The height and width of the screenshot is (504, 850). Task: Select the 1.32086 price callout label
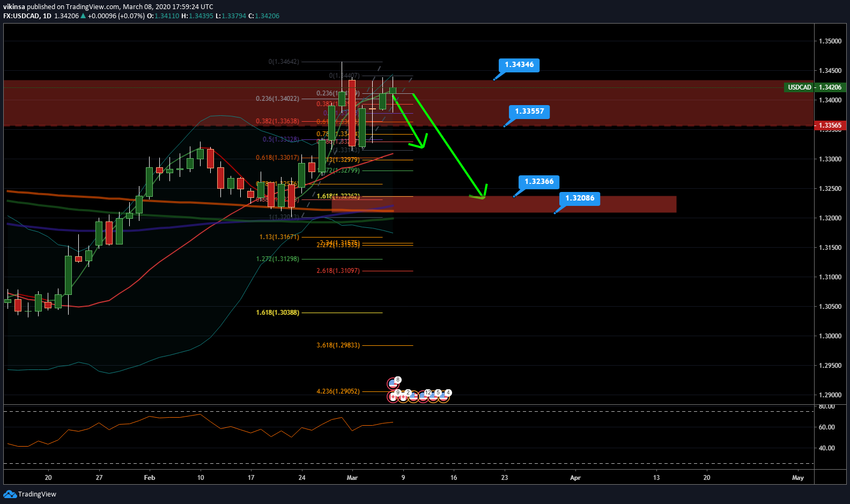pos(580,198)
